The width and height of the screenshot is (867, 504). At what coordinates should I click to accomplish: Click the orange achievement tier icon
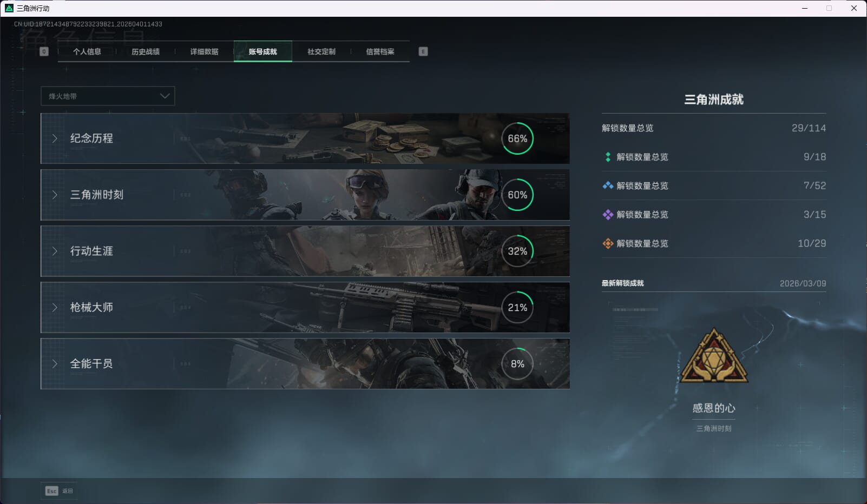coord(608,243)
